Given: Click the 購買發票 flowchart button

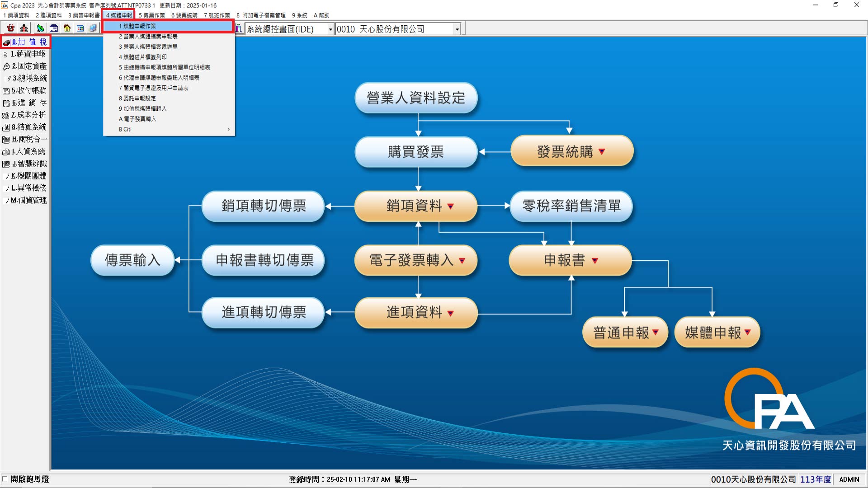Looking at the screenshot, I should (x=416, y=152).
